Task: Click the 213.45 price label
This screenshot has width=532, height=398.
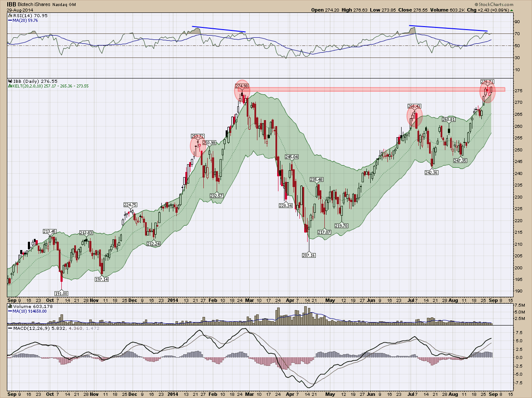Action: click(50, 231)
